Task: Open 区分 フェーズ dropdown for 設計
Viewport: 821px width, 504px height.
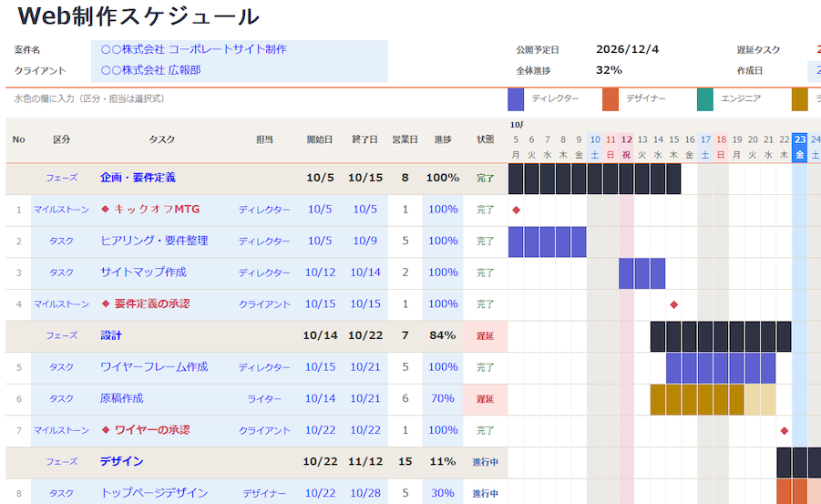Action: (61, 335)
